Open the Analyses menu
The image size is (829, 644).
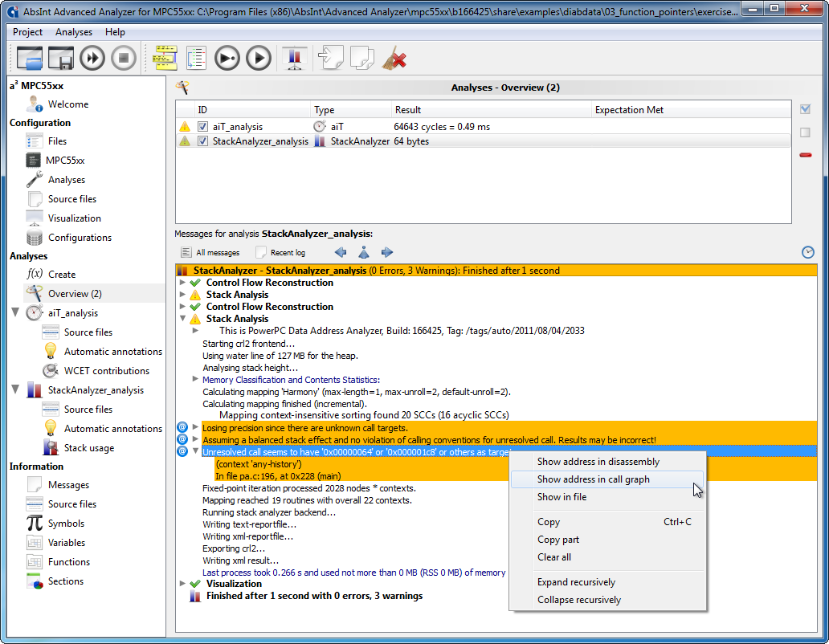[x=73, y=32]
